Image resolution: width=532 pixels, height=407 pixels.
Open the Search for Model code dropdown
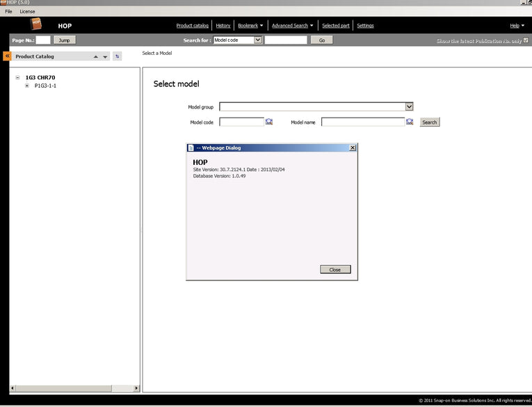[257, 40]
